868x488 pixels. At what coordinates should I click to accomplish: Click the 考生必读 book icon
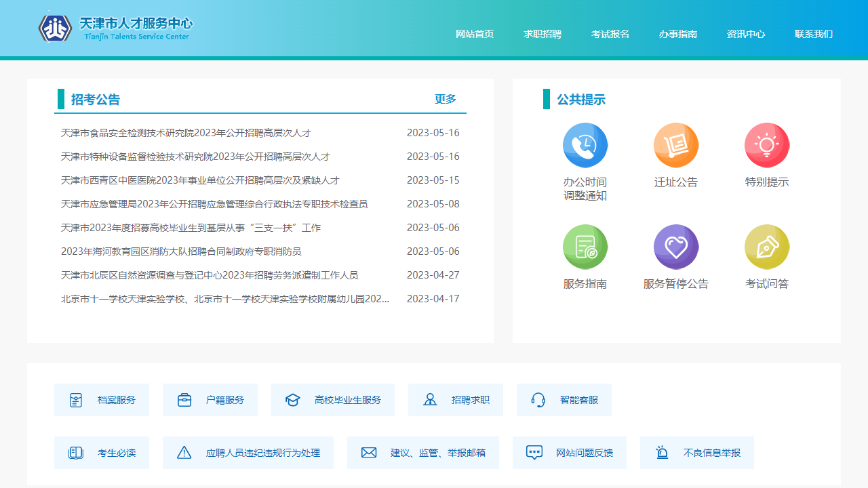[x=76, y=453]
